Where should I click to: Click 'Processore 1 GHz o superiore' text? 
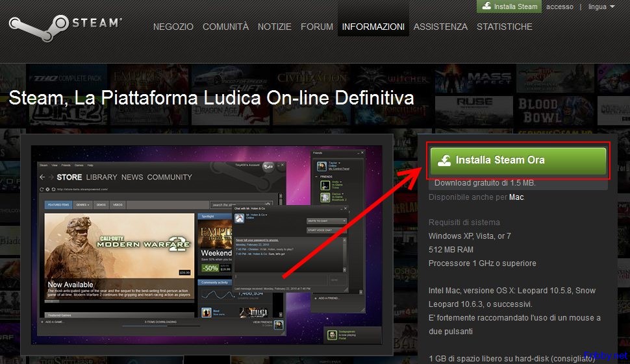point(482,263)
